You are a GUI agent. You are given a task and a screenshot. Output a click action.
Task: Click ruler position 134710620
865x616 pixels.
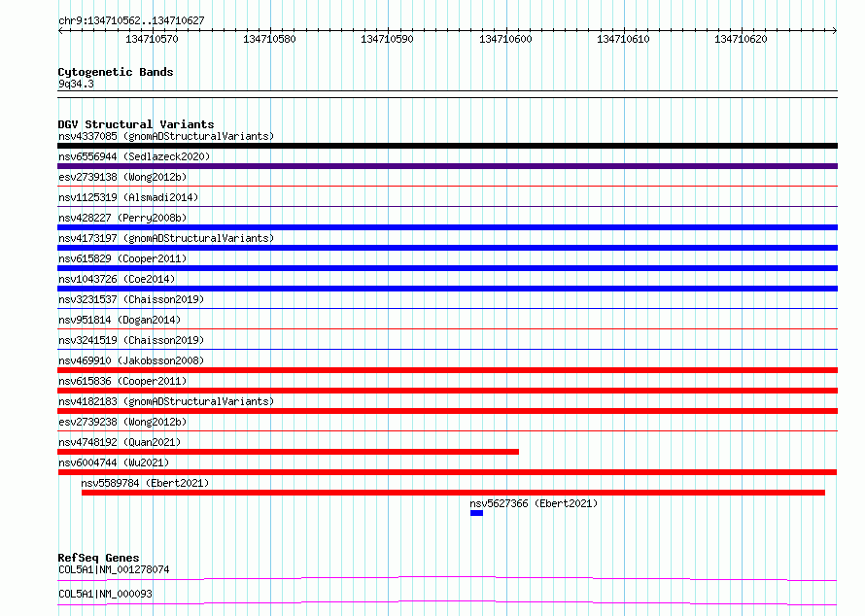741,39
